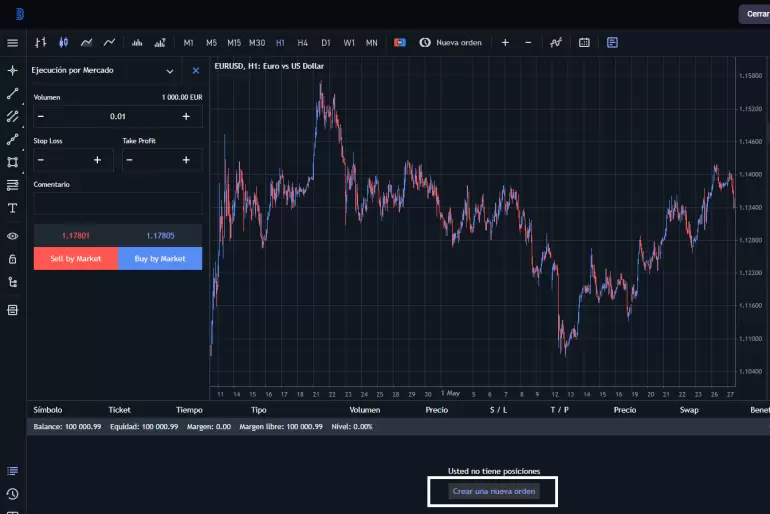Select the rectangle shapes tool
The height and width of the screenshot is (514, 770).
[12, 162]
